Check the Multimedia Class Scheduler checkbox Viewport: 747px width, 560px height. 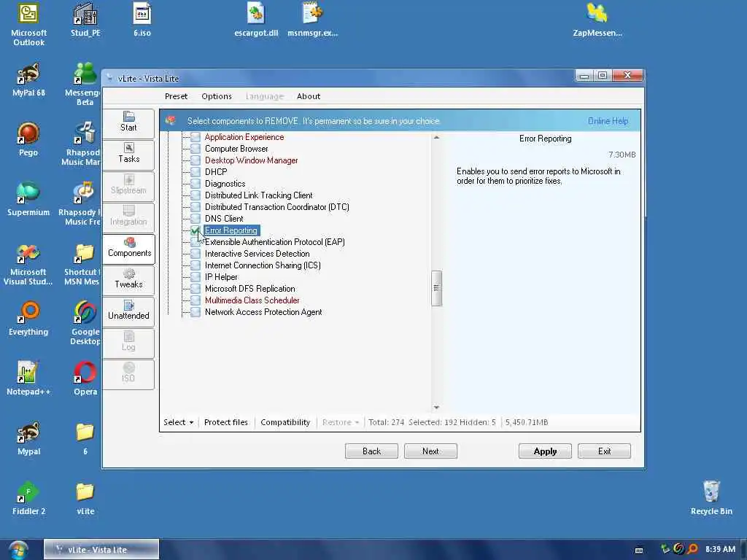tap(196, 300)
